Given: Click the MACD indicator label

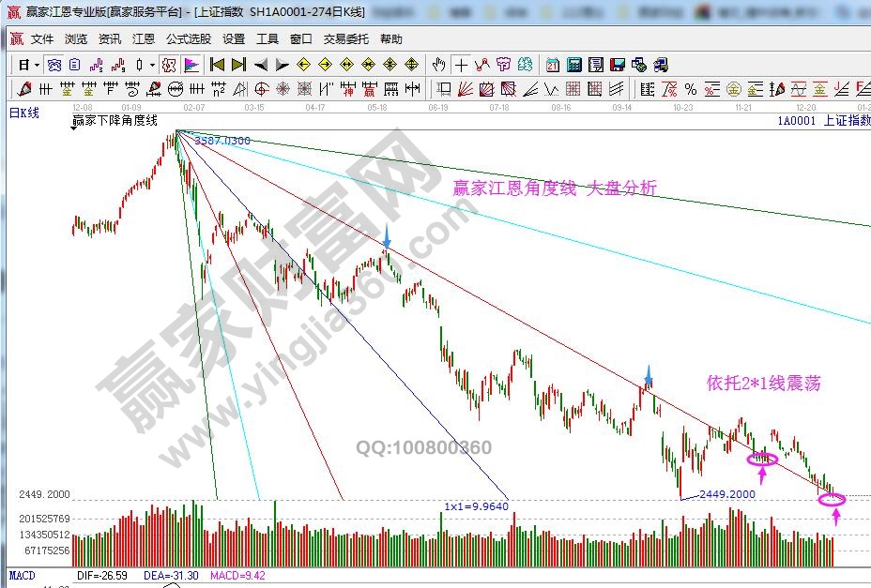Looking at the screenshot, I should click(x=17, y=574).
